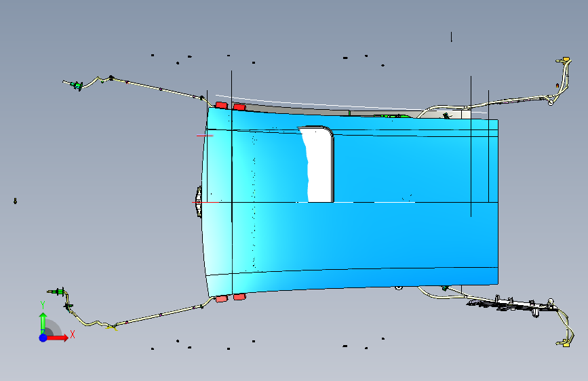Pick the green connector at the lower-left cable end

pos(59,292)
